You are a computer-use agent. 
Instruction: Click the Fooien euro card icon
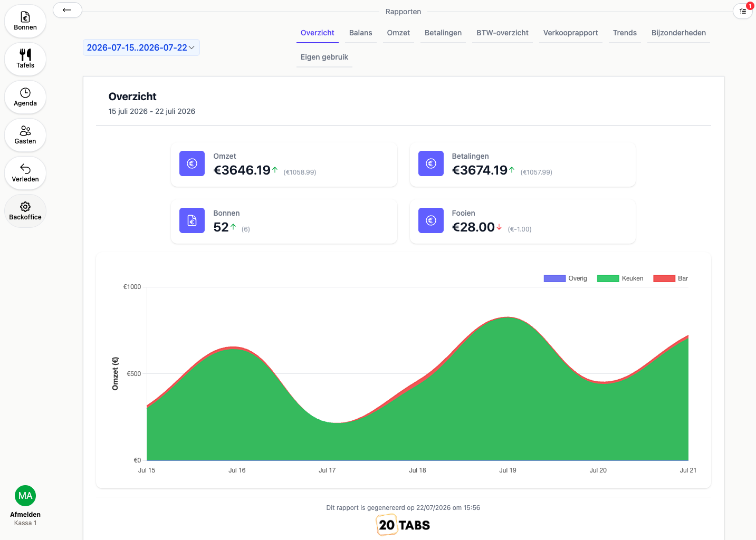click(431, 220)
